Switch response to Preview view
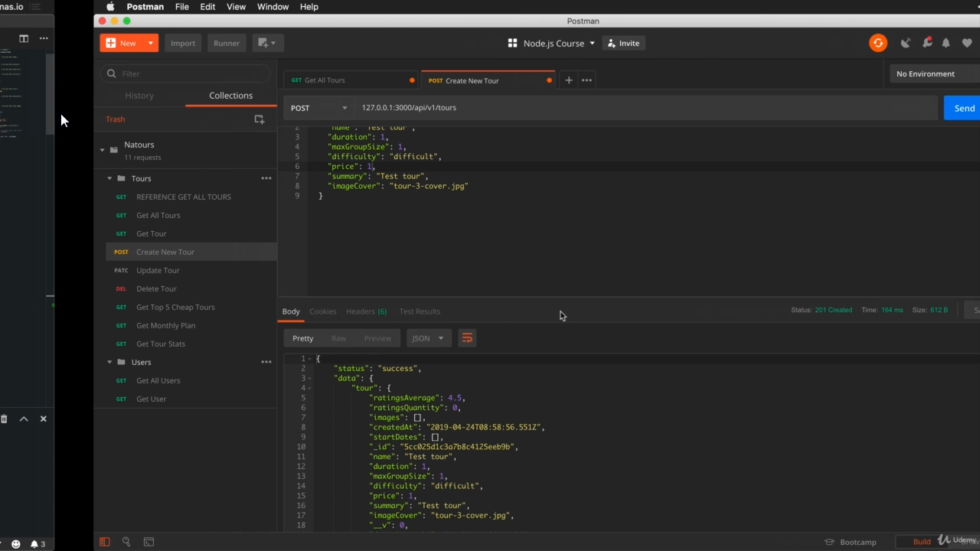The height and width of the screenshot is (551, 980). pos(377,337)
